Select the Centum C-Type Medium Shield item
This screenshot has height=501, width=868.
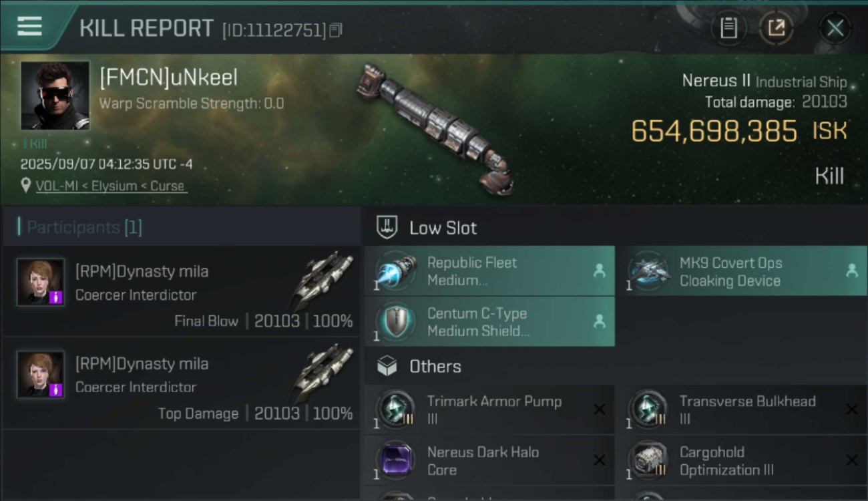[x=489, y=322]
